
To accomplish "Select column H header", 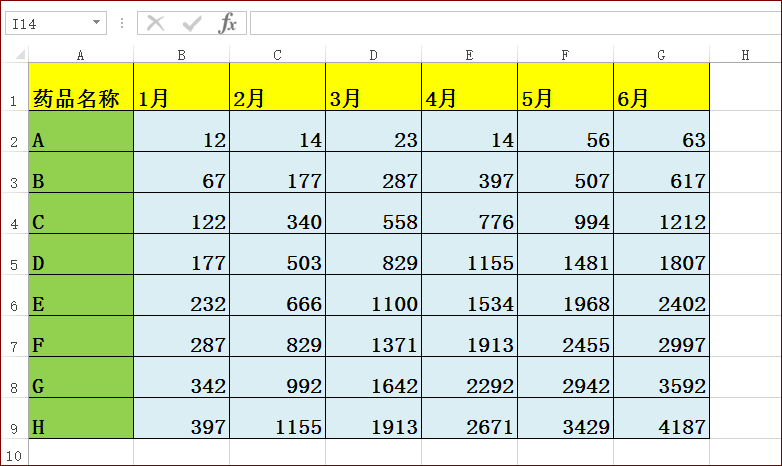I will pos(745,55).
